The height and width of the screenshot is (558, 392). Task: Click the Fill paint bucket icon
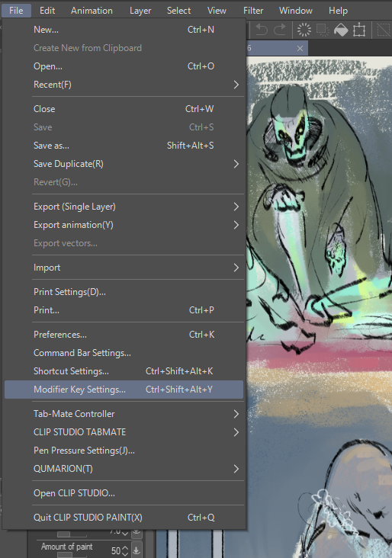[341, 30]
